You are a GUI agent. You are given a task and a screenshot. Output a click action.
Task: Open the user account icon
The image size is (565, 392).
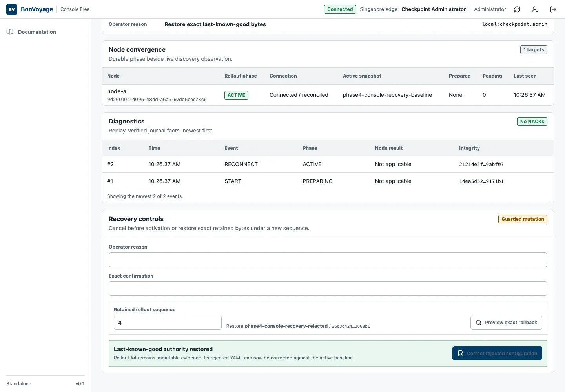tap(535, 9)
